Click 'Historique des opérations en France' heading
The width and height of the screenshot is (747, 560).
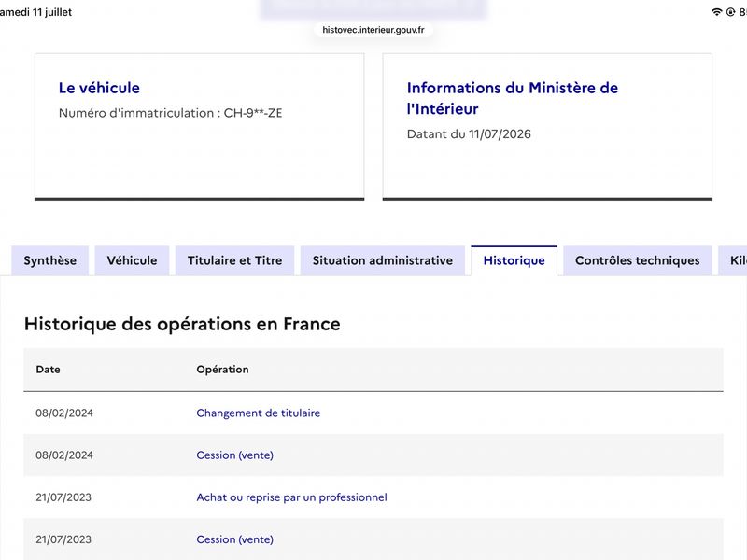click(x=182, y=324)
